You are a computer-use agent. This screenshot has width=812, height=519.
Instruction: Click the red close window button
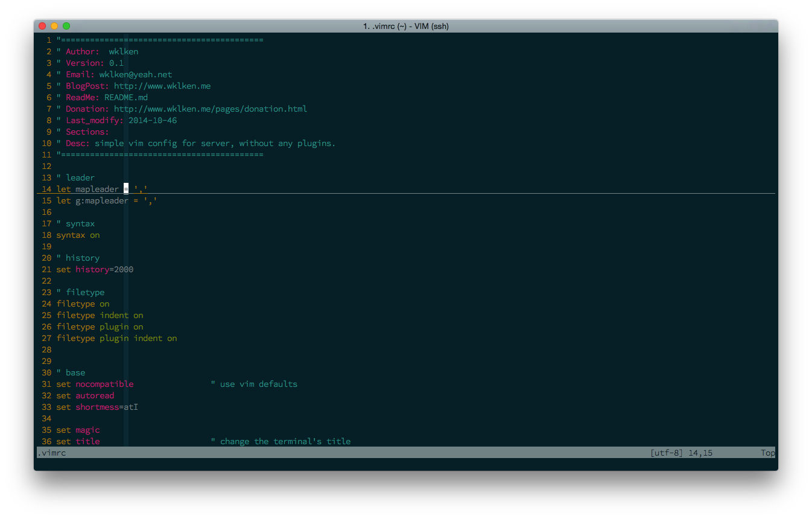point(42,26)
